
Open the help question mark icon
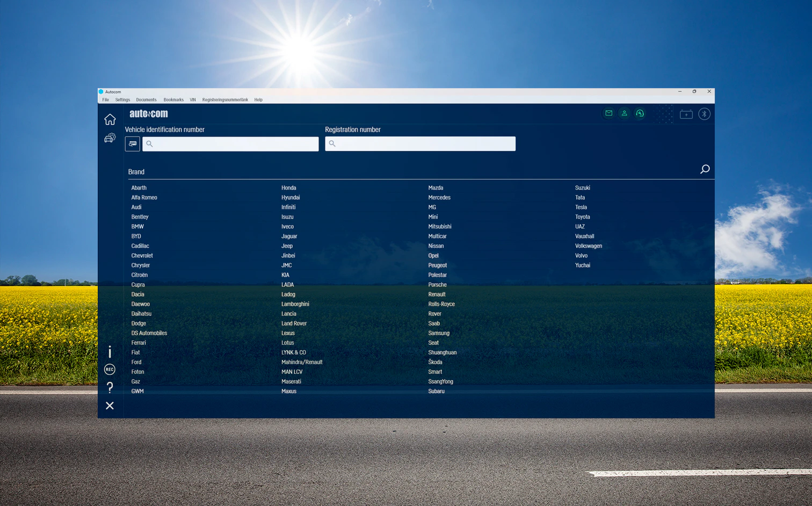110,387
